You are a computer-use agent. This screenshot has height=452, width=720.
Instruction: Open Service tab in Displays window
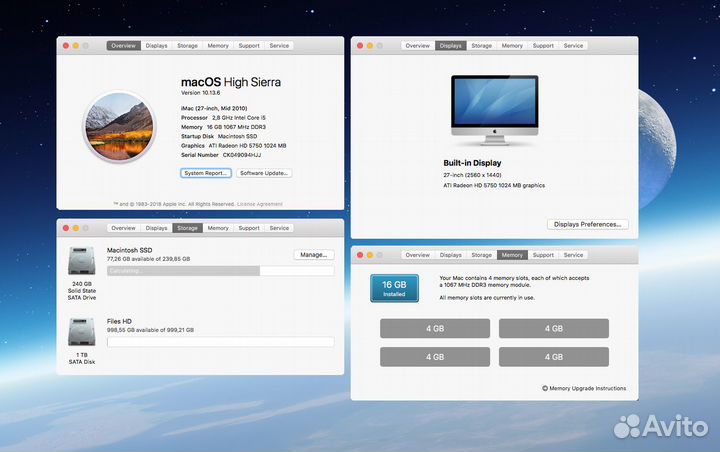(574, 45)
